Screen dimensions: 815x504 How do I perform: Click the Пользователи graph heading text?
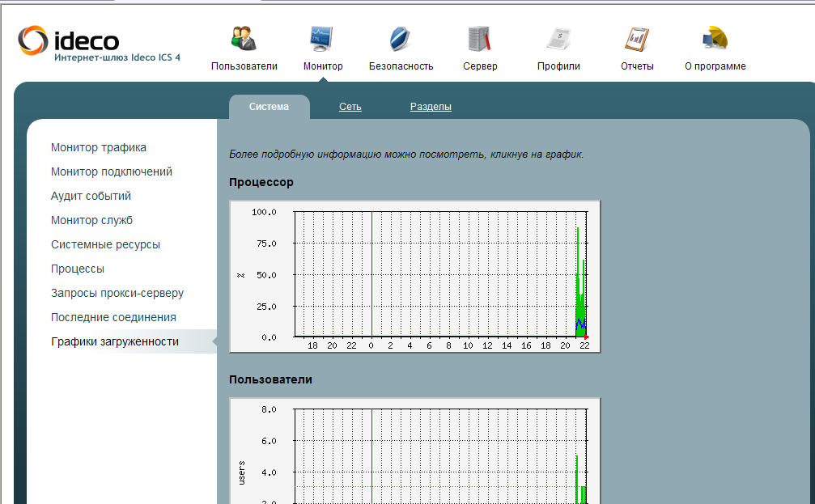click(271, 379)
